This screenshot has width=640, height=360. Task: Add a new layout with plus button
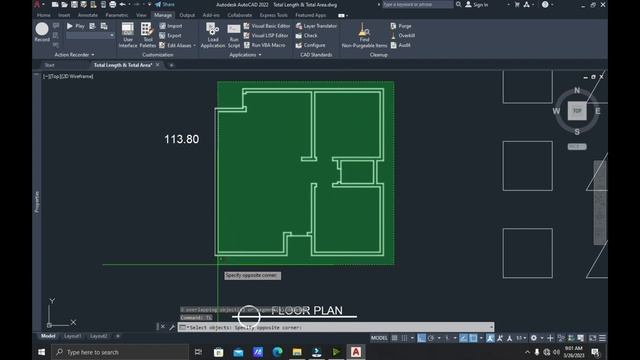coord(118,336)
